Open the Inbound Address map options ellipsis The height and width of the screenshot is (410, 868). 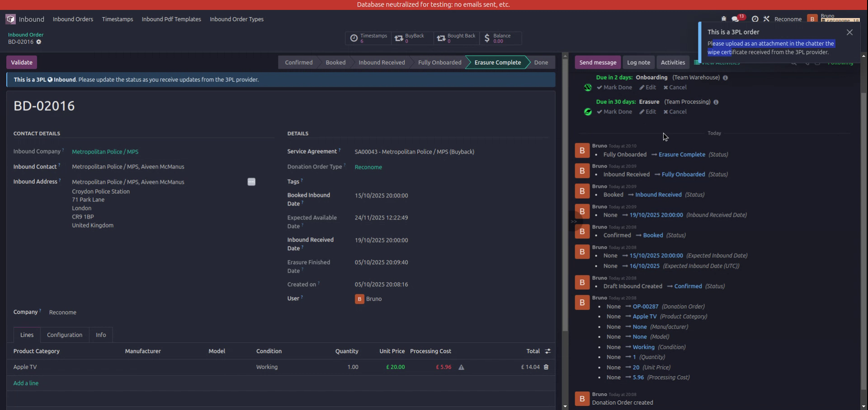click(x=251, y=182)
